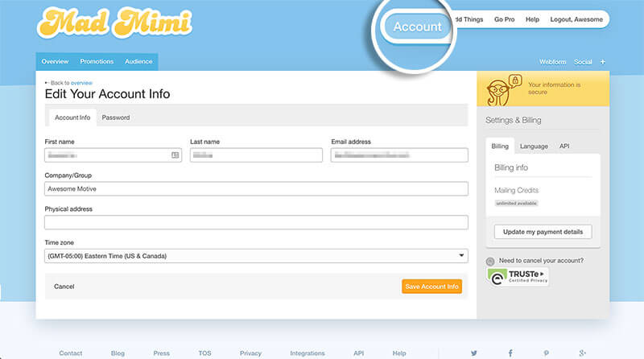
Task: Open the API settings tab
Action: point(564,146)
